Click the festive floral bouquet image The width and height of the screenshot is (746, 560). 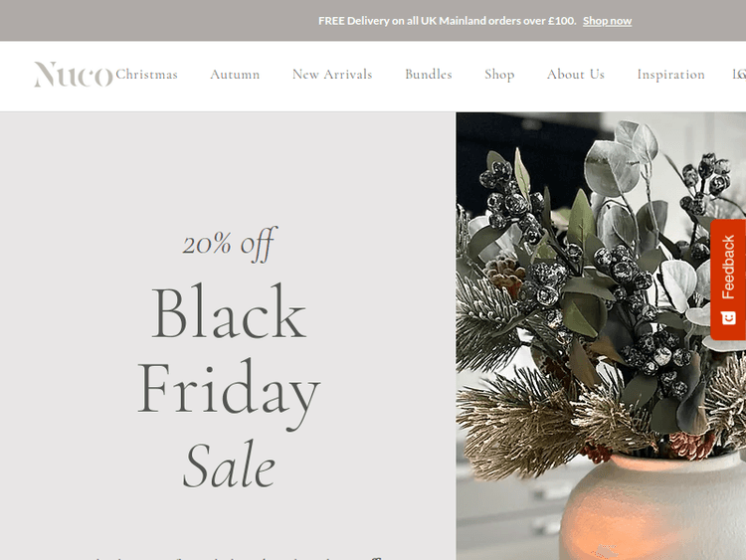click(601, 336)
